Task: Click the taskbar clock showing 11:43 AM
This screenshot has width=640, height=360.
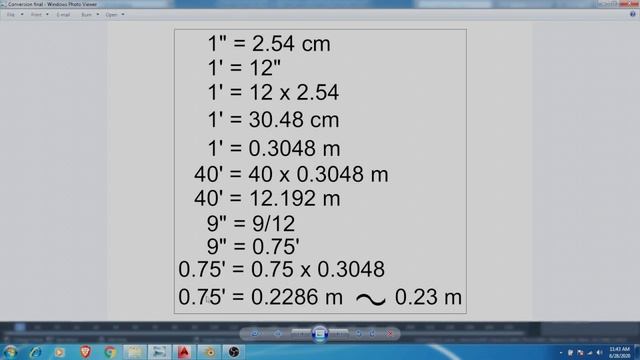Action: 619,353
